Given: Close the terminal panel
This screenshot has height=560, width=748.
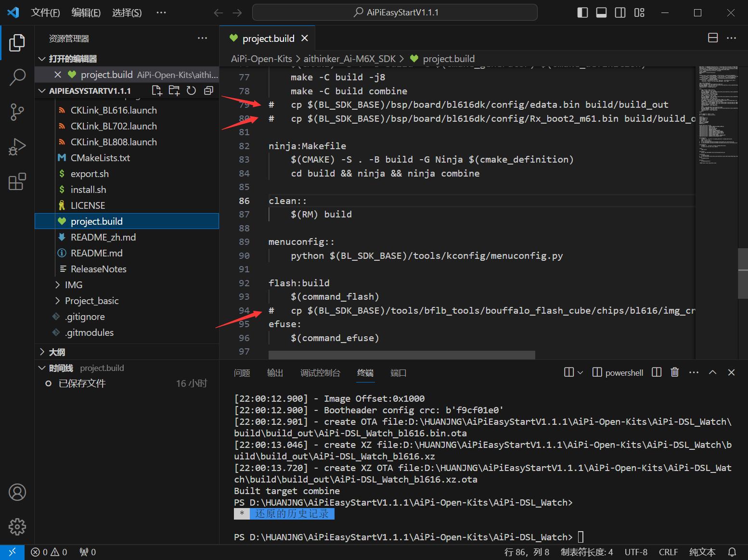Looking at the screenshot, I should click(x=731, y=372).
